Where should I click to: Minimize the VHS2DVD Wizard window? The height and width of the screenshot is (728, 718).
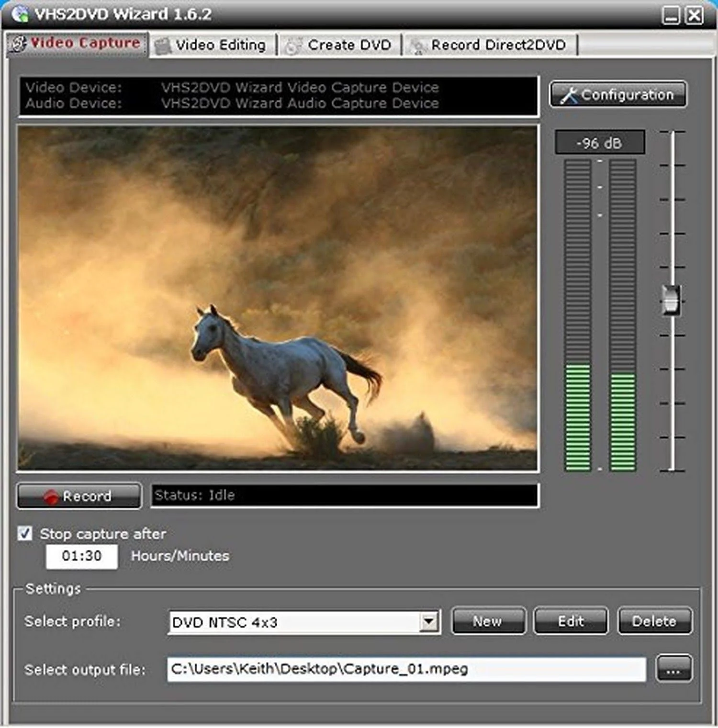point(671,15)
